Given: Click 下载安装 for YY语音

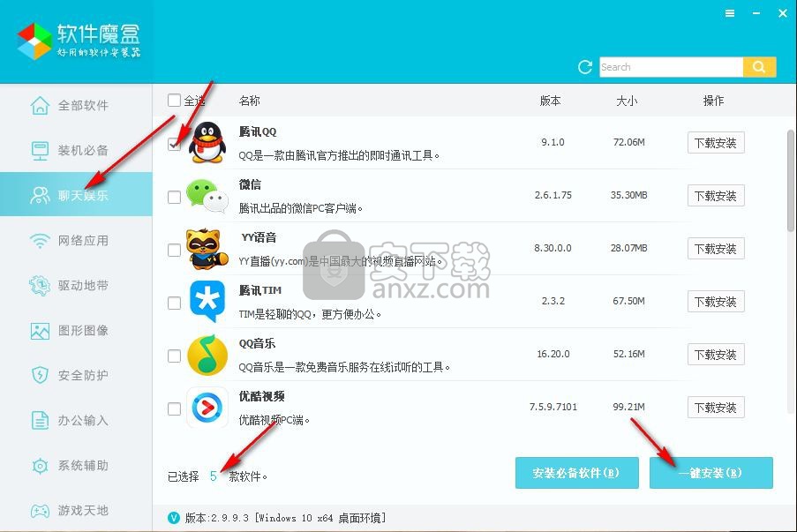Looking at the screenshot, I should click(x=716, y=249).
